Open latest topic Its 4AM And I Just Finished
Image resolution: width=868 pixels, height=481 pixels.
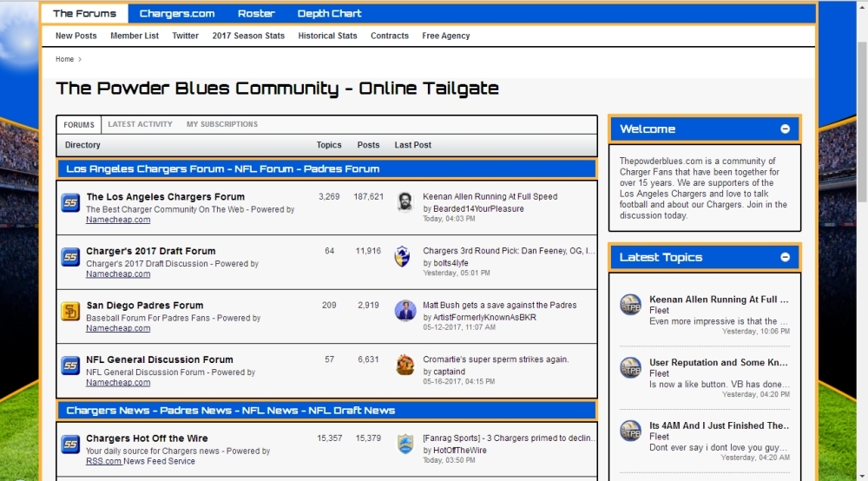(x=719, y=425)
